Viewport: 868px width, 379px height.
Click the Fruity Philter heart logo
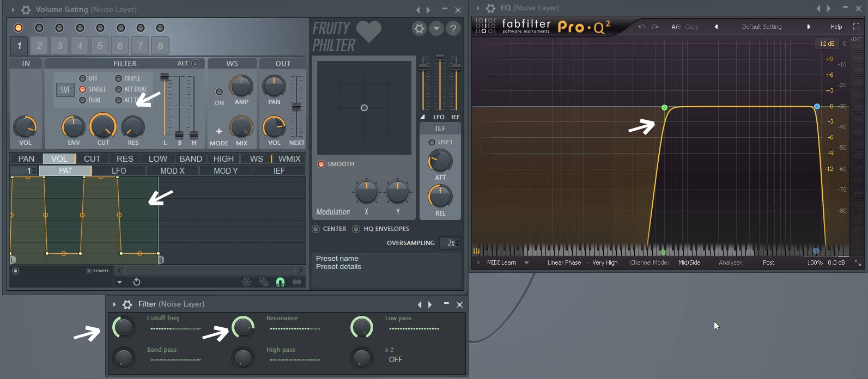[369, 32]
